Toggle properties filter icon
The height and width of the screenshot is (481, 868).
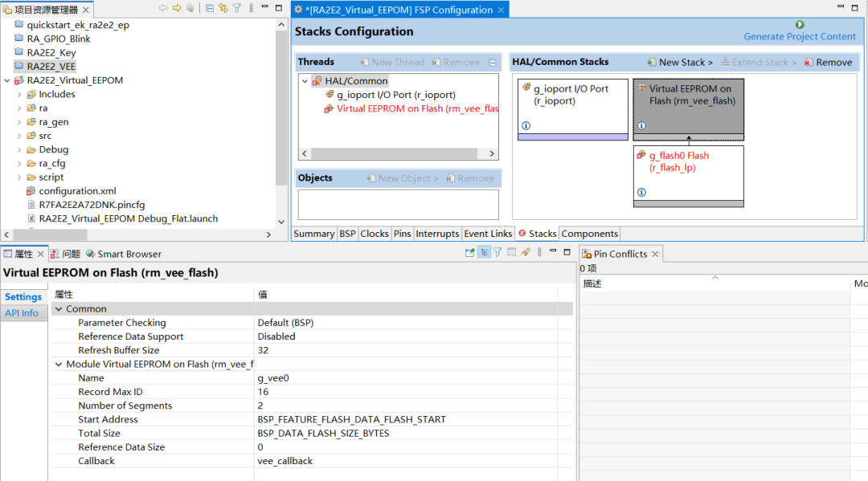click(497, 252)
